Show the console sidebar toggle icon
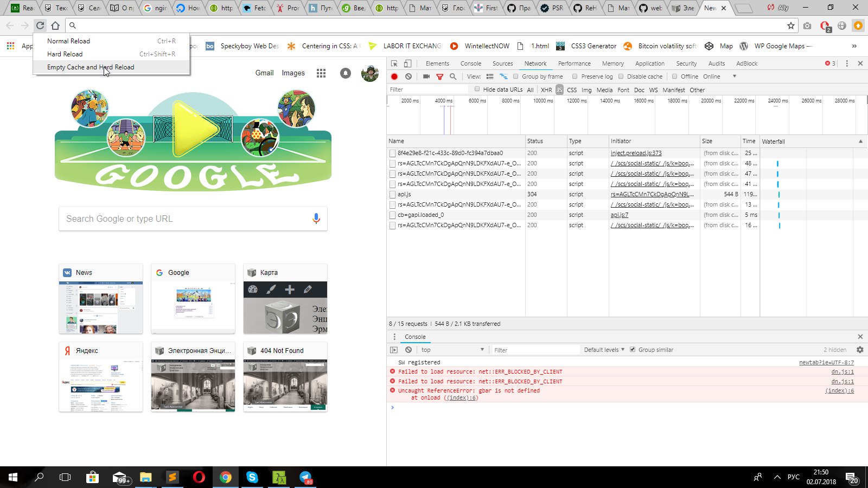 tap(394, 350)
